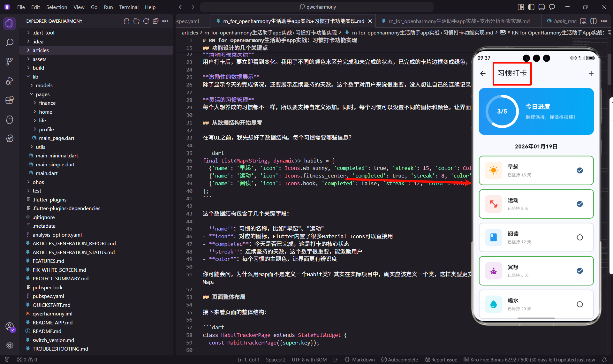
Task: Open main.dart in file tree
Action: 96,173
